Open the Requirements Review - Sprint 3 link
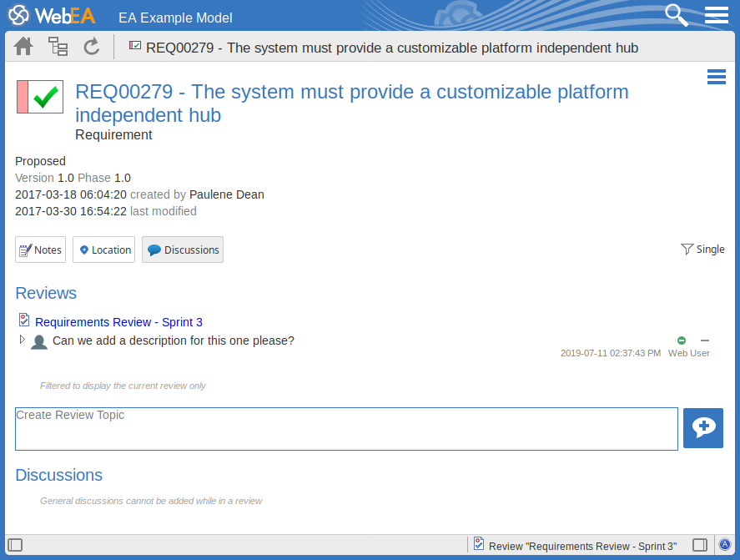 (x=118, y=322)
